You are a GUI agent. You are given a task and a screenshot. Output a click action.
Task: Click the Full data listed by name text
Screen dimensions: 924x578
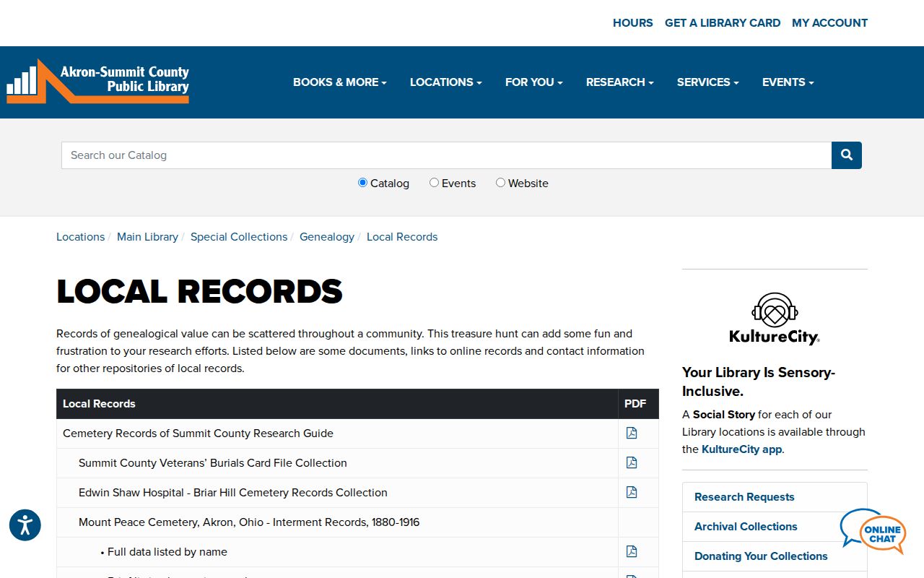(x=167, y=552)
